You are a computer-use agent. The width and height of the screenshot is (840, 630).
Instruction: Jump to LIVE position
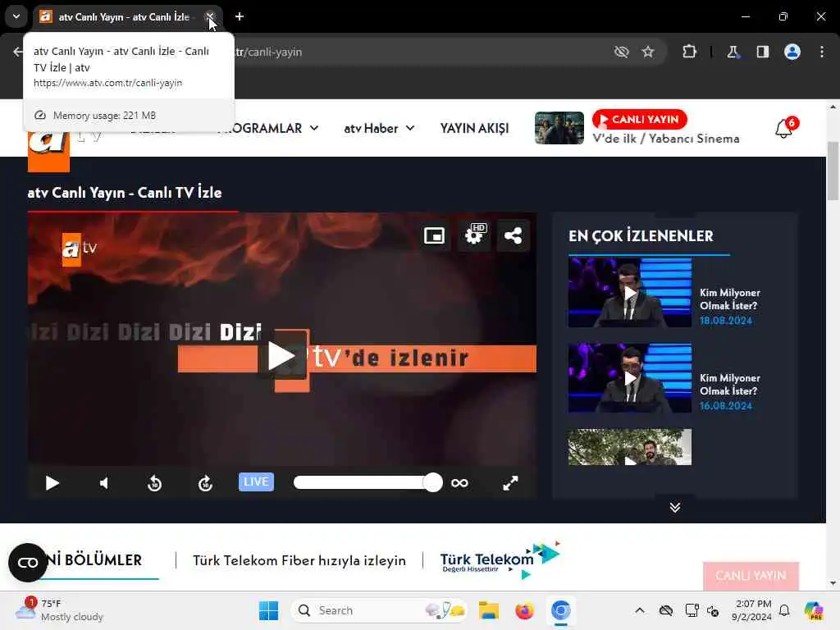pyautogui.click(x=256, y=482)
